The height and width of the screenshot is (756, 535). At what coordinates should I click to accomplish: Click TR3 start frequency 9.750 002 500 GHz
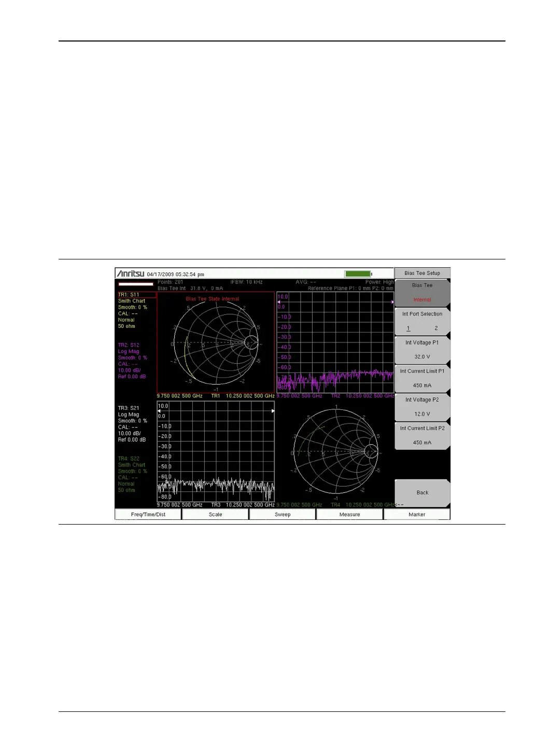(x=179, y=505)
